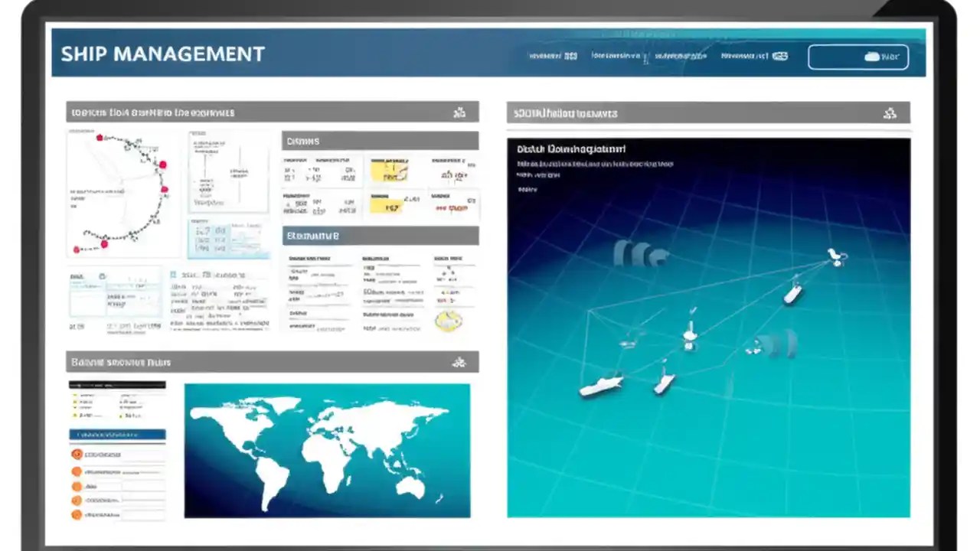Expand the gray metrics section header
This screenshot has width=980, height=551.
click(381, 141)
